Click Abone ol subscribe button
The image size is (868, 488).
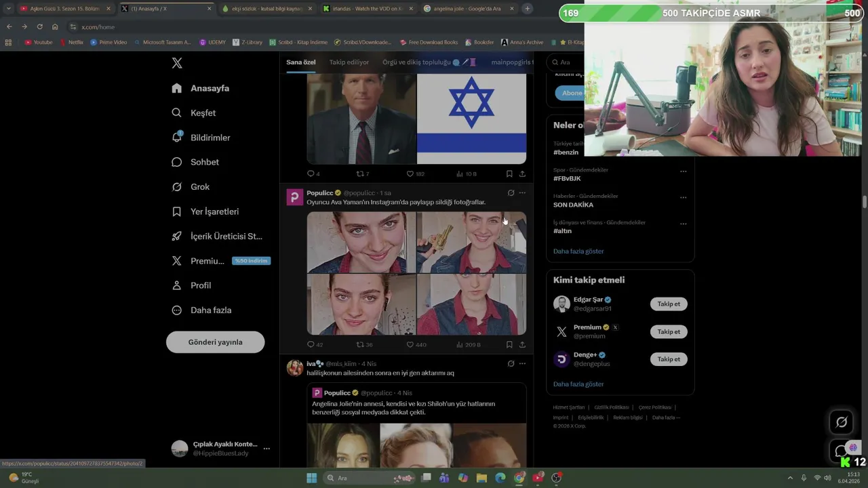(570, 93)
